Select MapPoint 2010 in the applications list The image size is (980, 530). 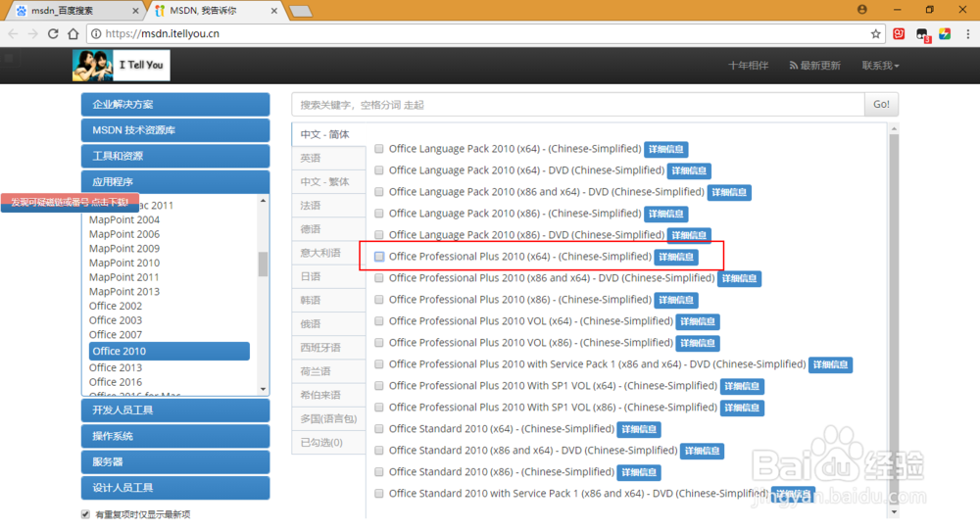pos(124,263)
